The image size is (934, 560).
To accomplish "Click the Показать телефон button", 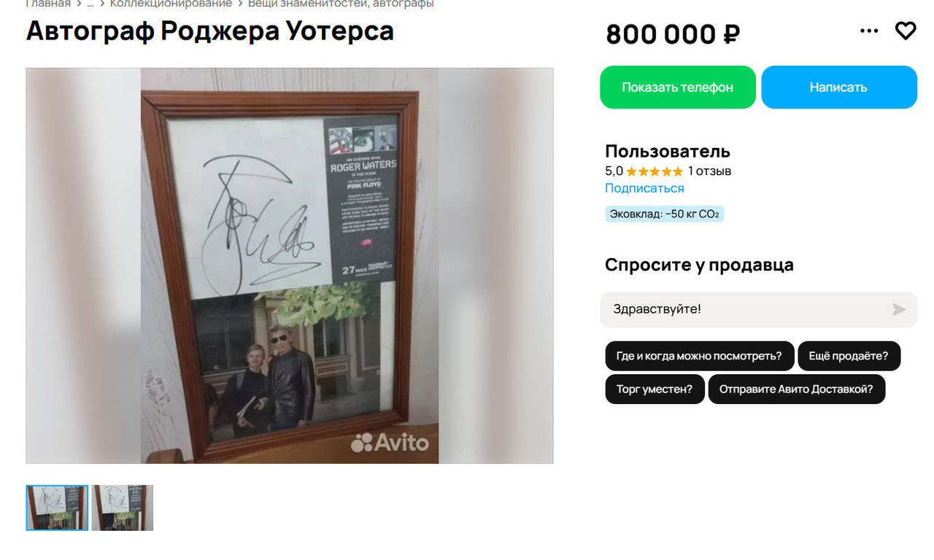I will [x=678, y=87].
